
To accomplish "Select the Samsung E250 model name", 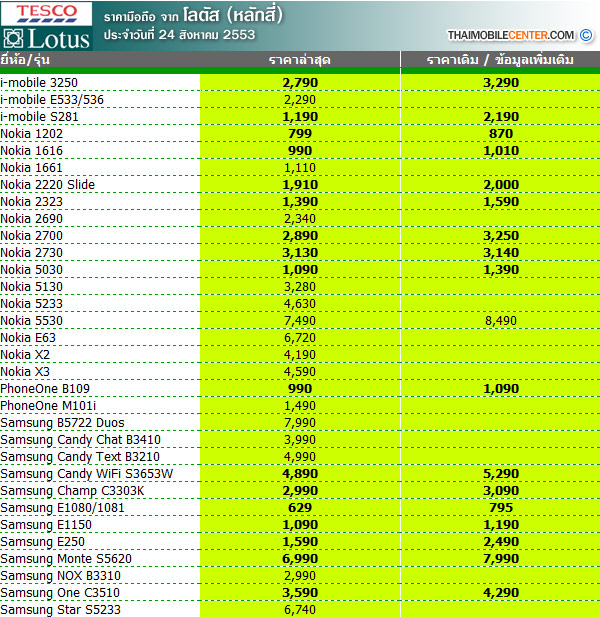I will tap(42, 541).
